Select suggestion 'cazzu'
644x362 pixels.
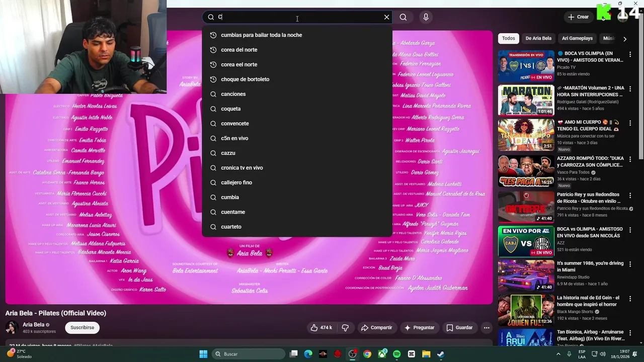[297, 153]
